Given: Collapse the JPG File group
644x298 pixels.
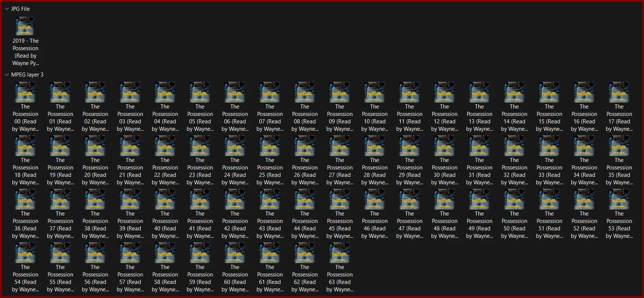Looking at the screenshot, I should point(7,9).
